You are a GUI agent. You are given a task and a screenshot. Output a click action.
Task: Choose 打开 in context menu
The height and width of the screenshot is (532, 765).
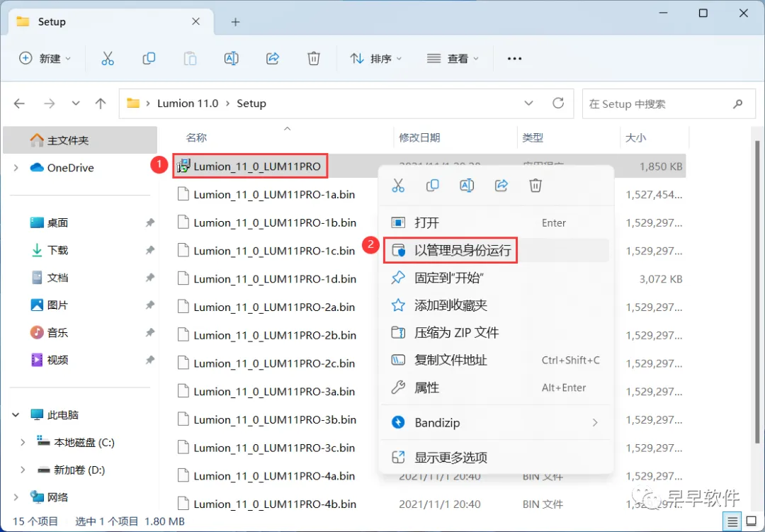496,223
